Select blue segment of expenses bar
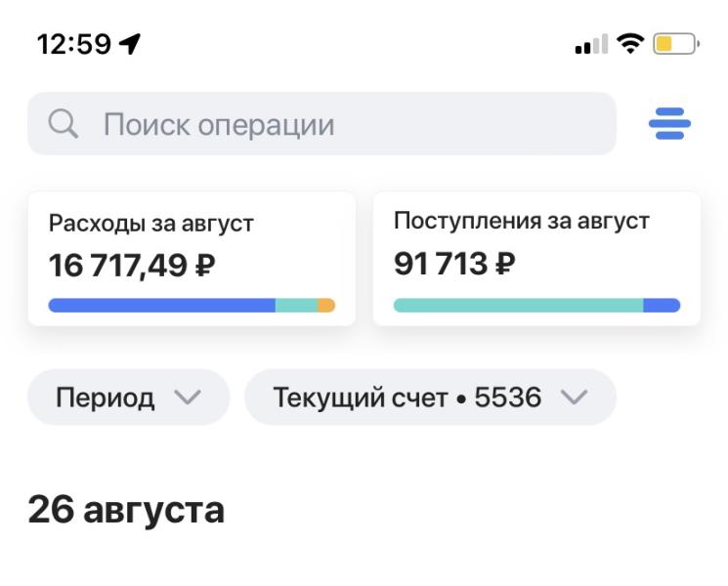This screenshot has width=728, height=586. click(x=162, y=306)
